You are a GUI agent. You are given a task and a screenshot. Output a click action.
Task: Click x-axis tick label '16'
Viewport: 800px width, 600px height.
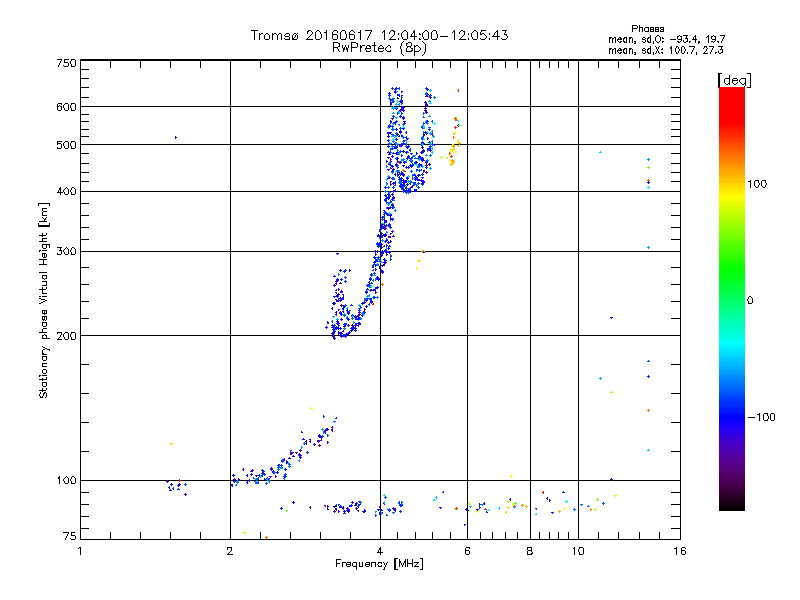point(680,551)
